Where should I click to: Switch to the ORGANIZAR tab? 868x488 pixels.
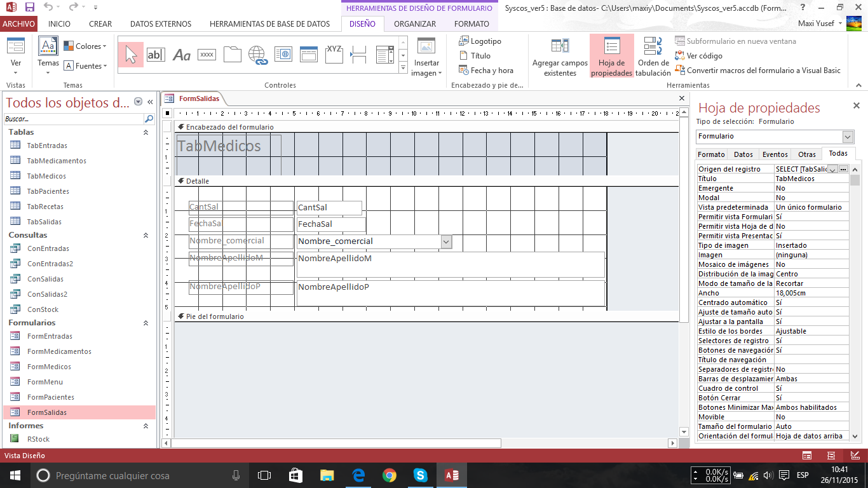[415, 24]
